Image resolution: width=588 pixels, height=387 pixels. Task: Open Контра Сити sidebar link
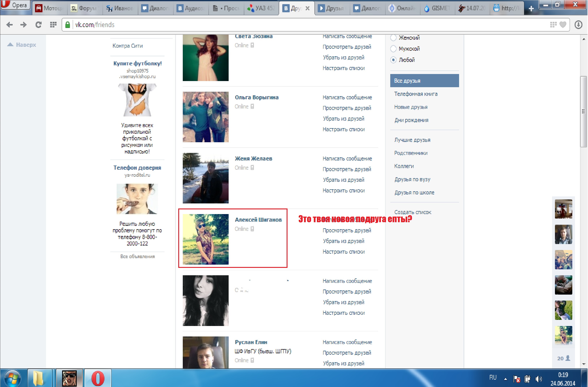(x=127, y=46)
